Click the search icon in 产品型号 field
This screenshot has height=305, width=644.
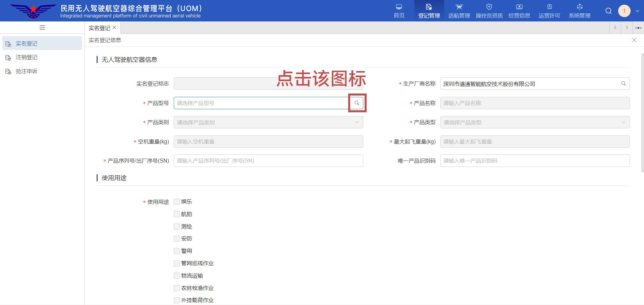357,103
